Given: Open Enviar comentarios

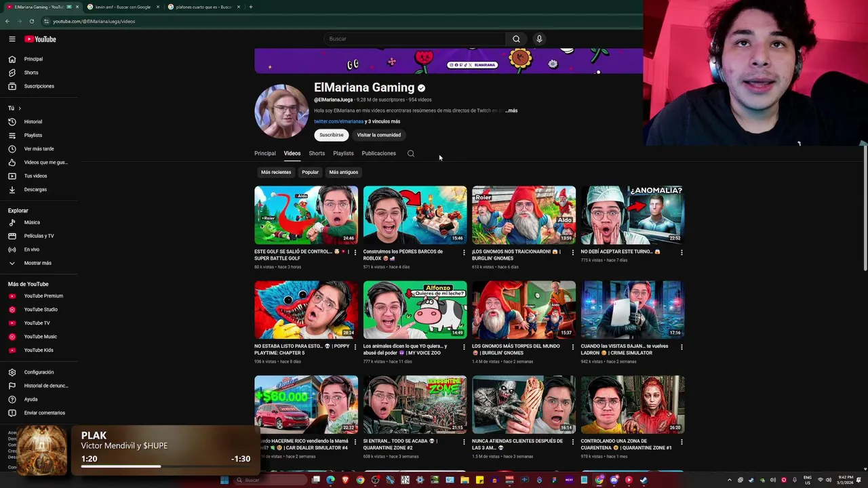Looking at the screenshot, I should [x=44, y=413].
